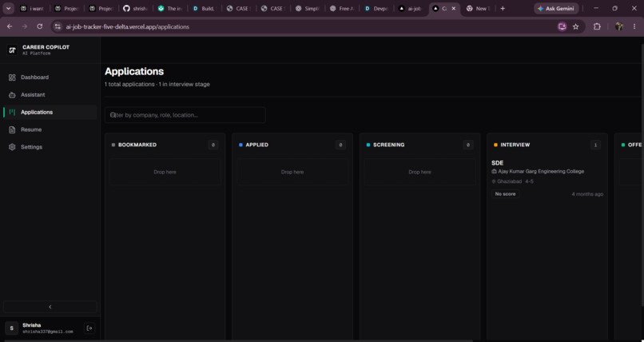Viewport: 644px width, 342px height.
Task: Click the 1 total applications summary text
Action: (157, 84)
